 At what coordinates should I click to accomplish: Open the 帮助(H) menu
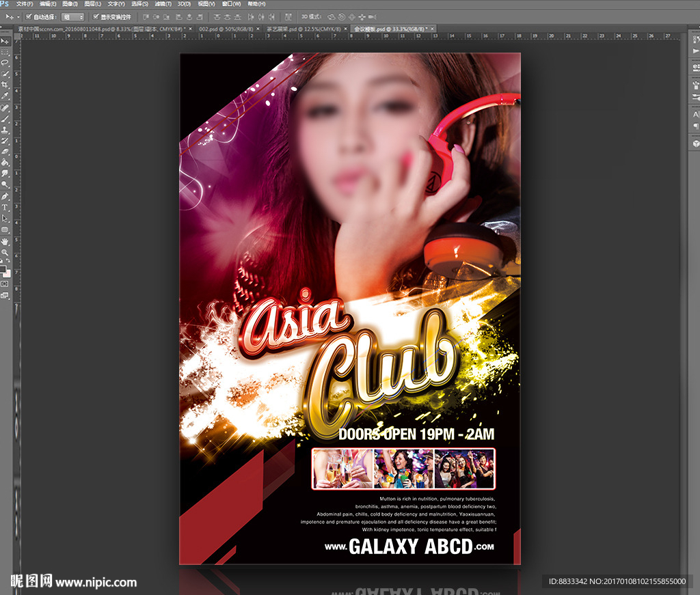tap(256, 3)
